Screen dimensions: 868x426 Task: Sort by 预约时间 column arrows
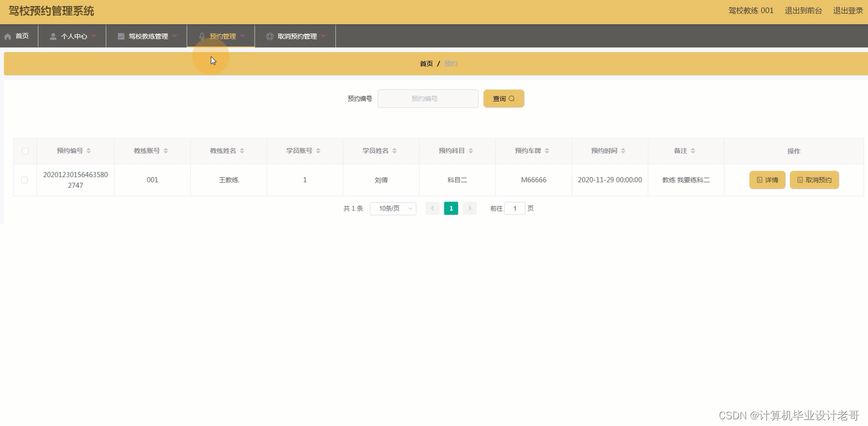pyautogui.click(x=624, y=151)
